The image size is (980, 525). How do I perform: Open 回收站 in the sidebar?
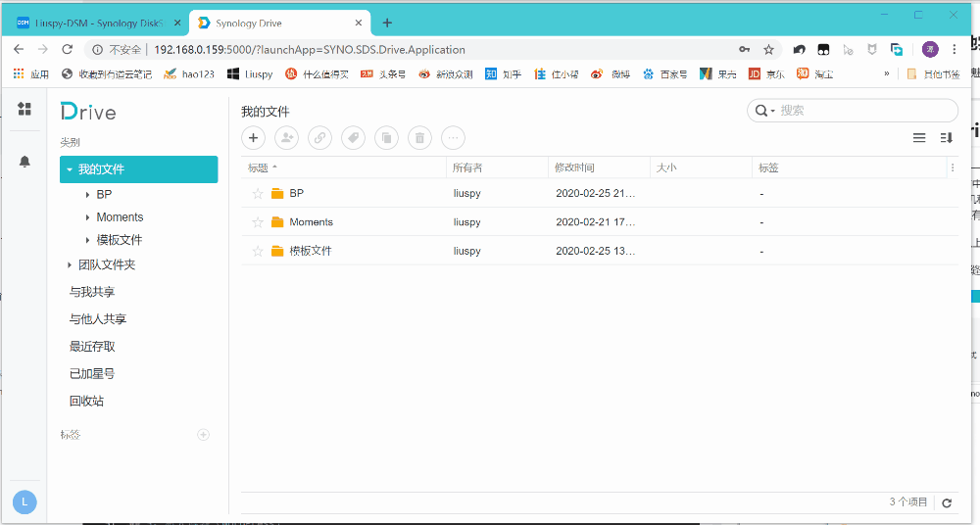coord(86,401)
